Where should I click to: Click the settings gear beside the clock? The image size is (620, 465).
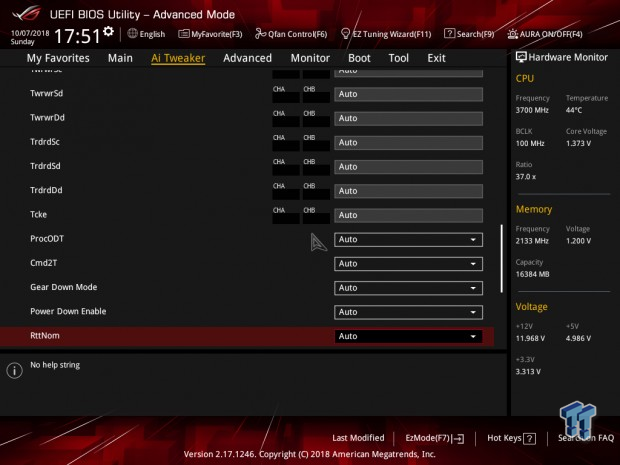point(108,31)
